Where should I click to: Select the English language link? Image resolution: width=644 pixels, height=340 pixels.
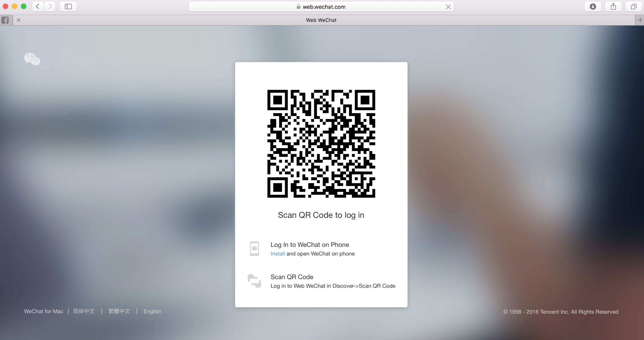152,311
